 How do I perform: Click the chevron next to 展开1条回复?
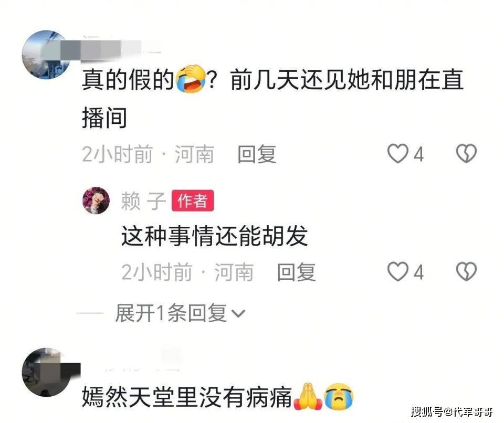pos(238,314)
